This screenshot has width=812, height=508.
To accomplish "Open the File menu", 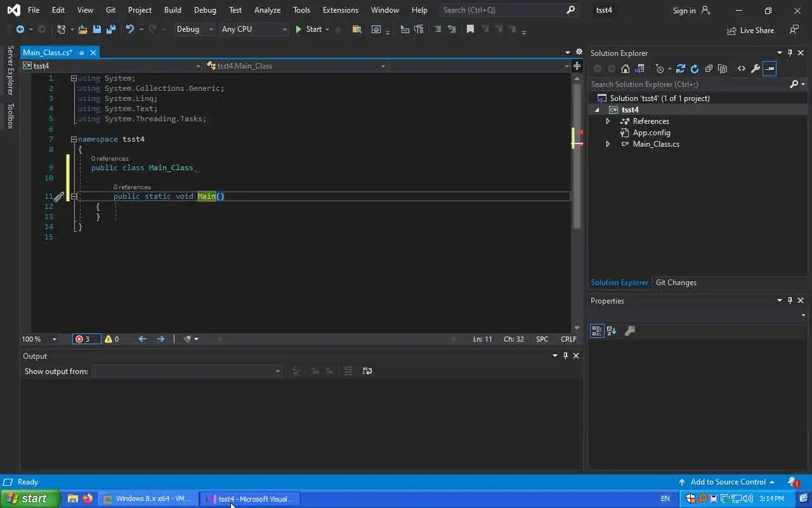I will pos(34,10).
